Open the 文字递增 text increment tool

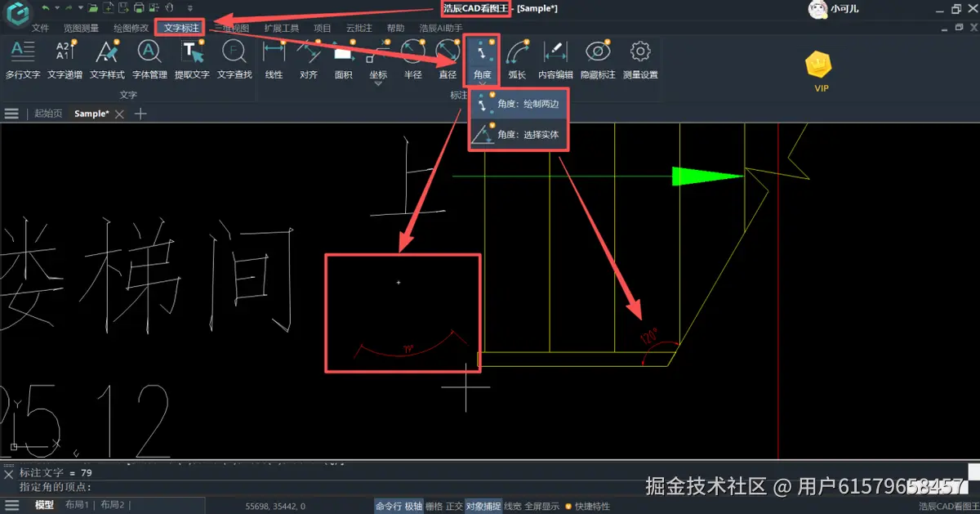65,60
